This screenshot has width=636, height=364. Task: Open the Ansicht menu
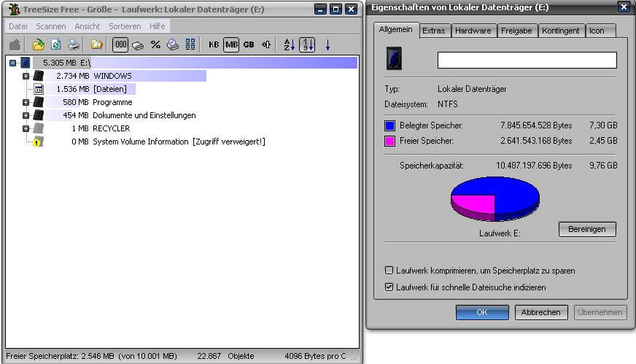(x=88, y=26)
